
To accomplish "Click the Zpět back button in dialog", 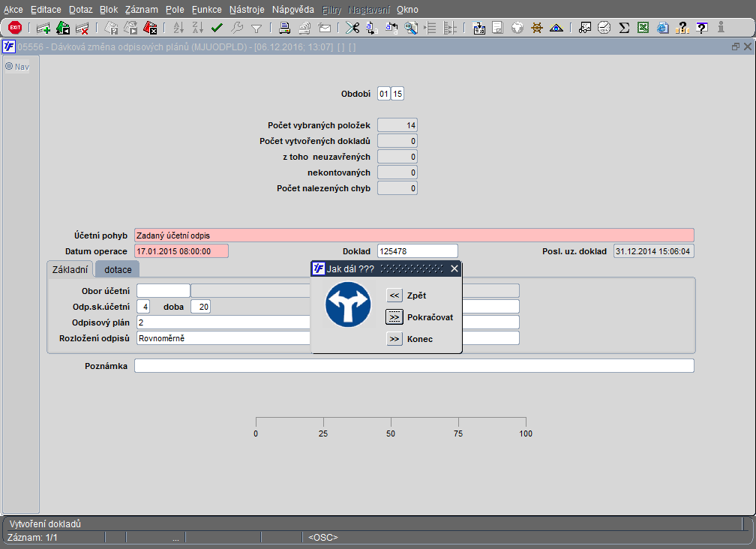I will click(394, 295).
